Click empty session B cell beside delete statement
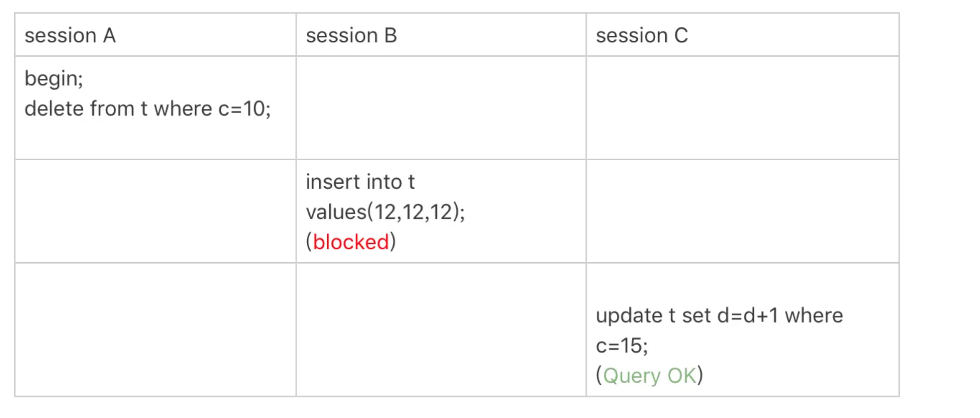This screenshot has height=418, width=980. (441, 108)
